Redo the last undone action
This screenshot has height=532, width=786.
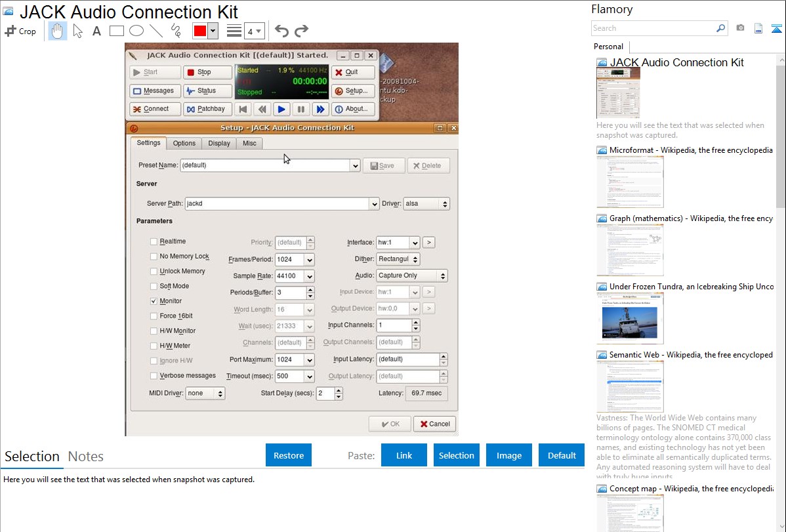tap(301, 31)
